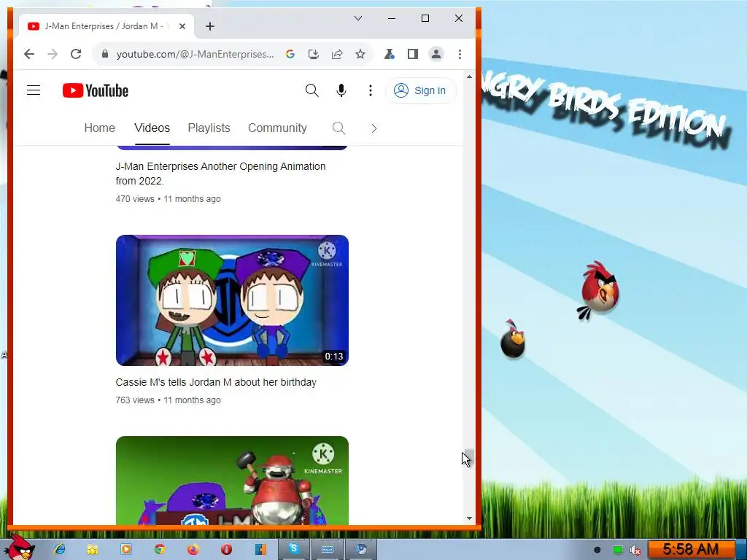This screenshot has width=747, height=560.
Task: Open the green KineMaster robot video thumbnail
Action: (232, 481)
